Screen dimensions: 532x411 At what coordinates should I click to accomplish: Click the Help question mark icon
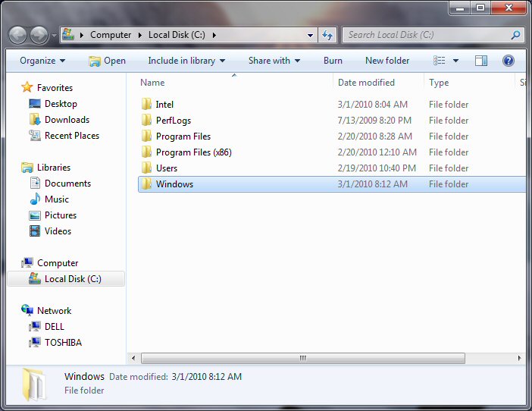point(508,61)
